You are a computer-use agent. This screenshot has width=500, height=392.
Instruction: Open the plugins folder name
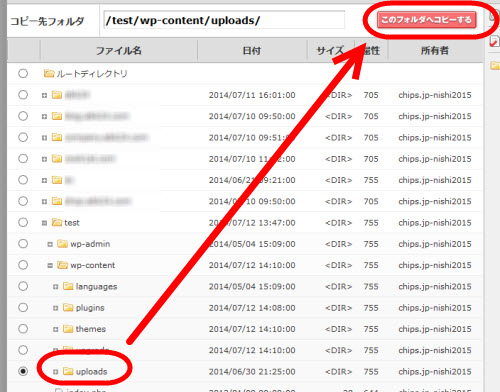tap(90, 308)
